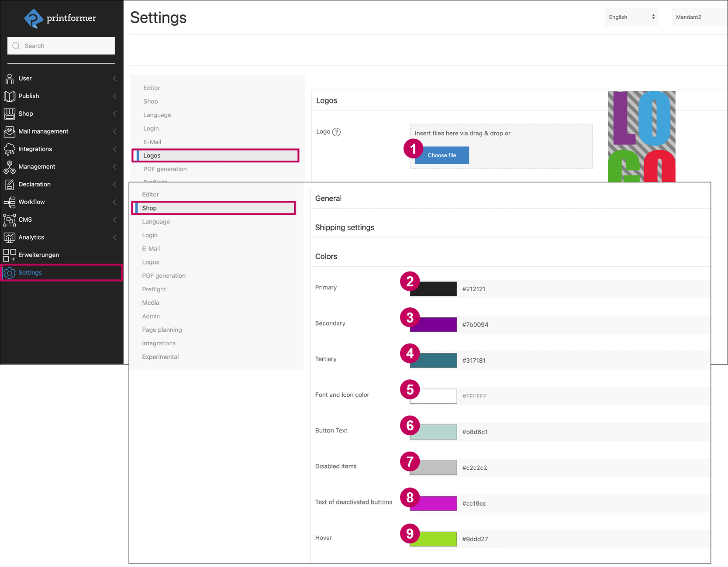Switch to the PDF generation settings section
This screenshot has width=728, height=567.
tap(164, 275)
